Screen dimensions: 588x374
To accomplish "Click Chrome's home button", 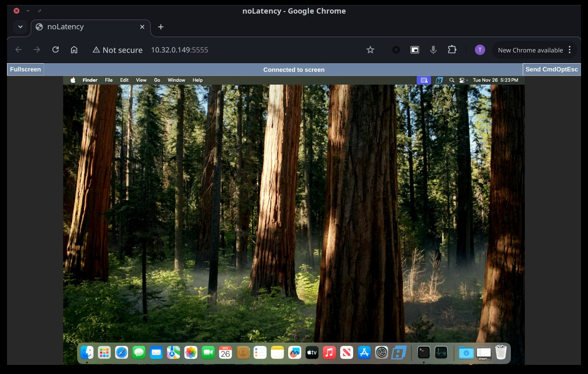I will [x=74, y=50].
